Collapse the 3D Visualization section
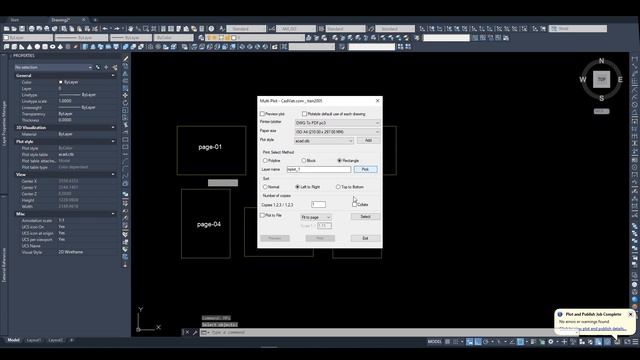This screenshot has width=640, height=360. pyautogui.click(x=113, y=127)
